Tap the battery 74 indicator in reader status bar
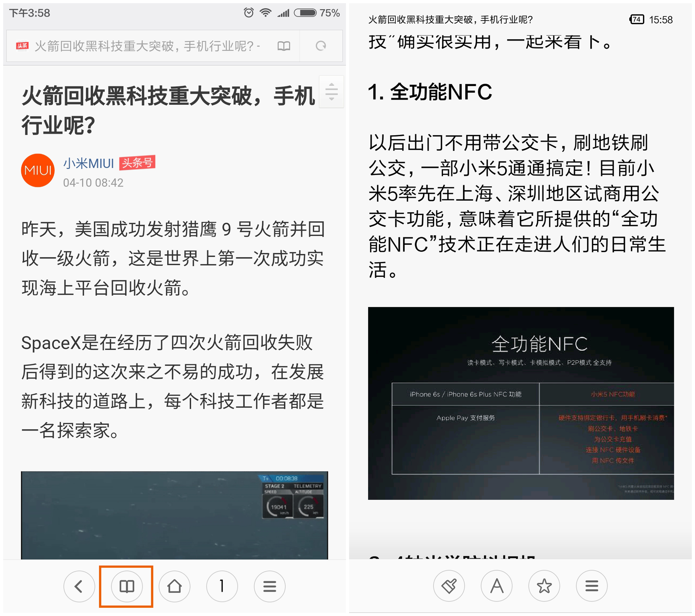This screenshot has height=616, width=695. coord(636,19)
